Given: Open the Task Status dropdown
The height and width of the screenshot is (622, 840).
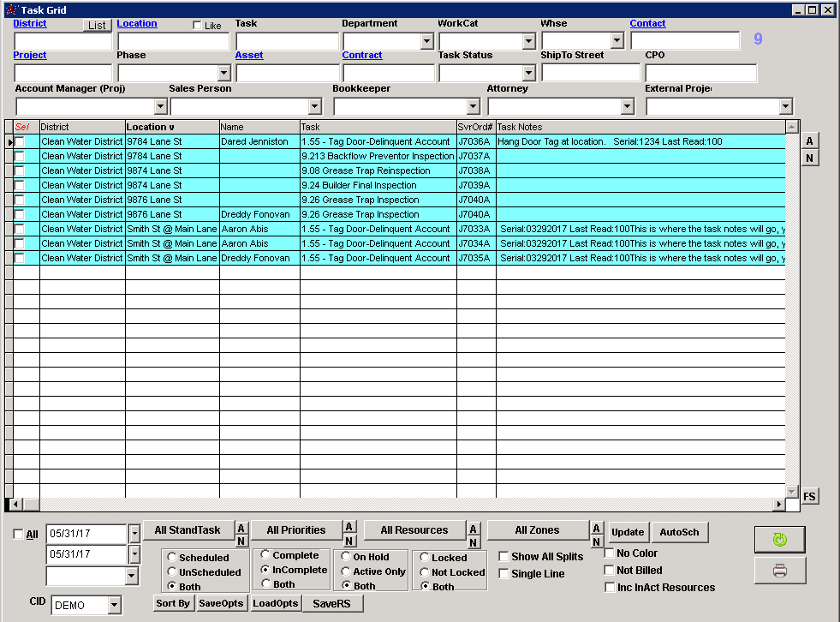Looking at the screenshot, I should pos(528,73).
